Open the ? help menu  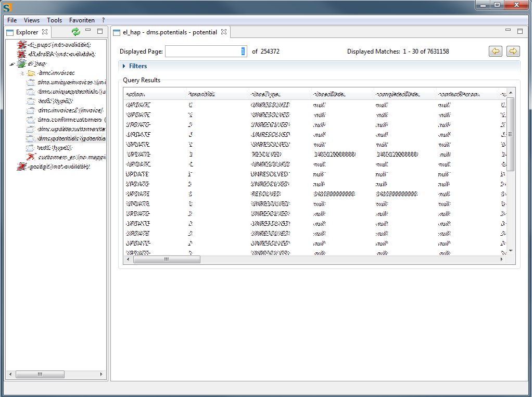click(x=103, y=20)
